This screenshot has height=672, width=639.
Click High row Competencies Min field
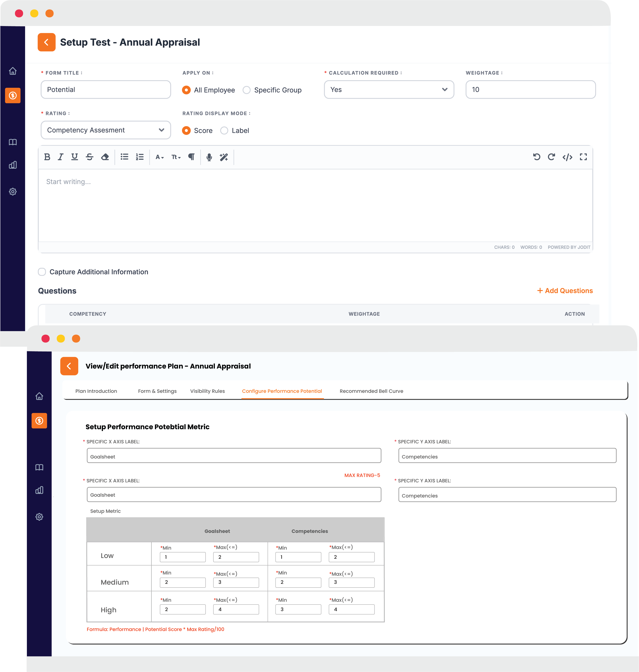pos(298,609)
